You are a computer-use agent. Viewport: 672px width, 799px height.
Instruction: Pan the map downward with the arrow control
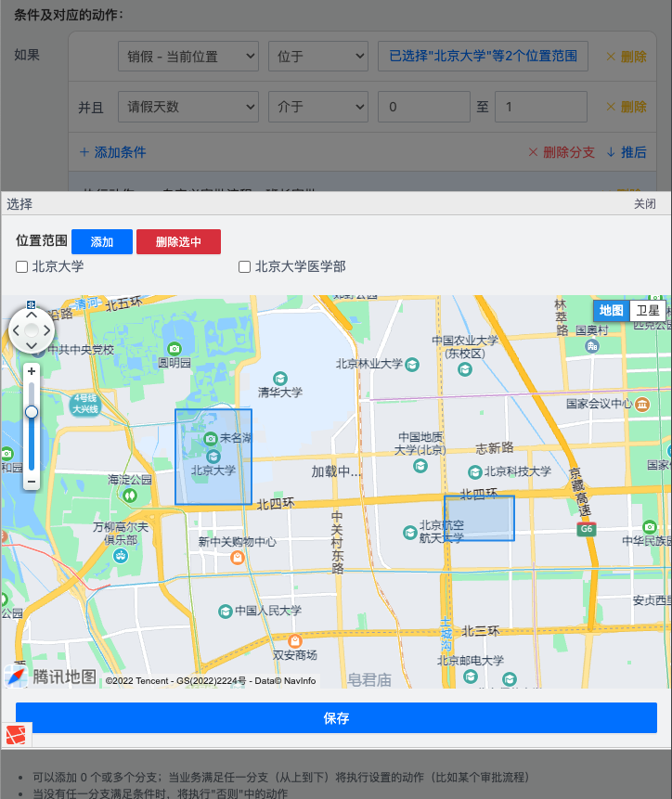coord(32,346)
